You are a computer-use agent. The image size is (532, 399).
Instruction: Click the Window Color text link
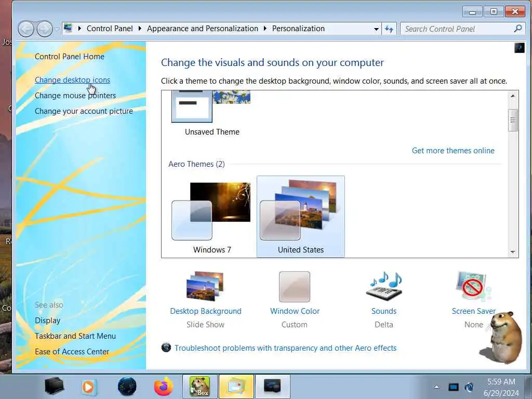[295, 311]
